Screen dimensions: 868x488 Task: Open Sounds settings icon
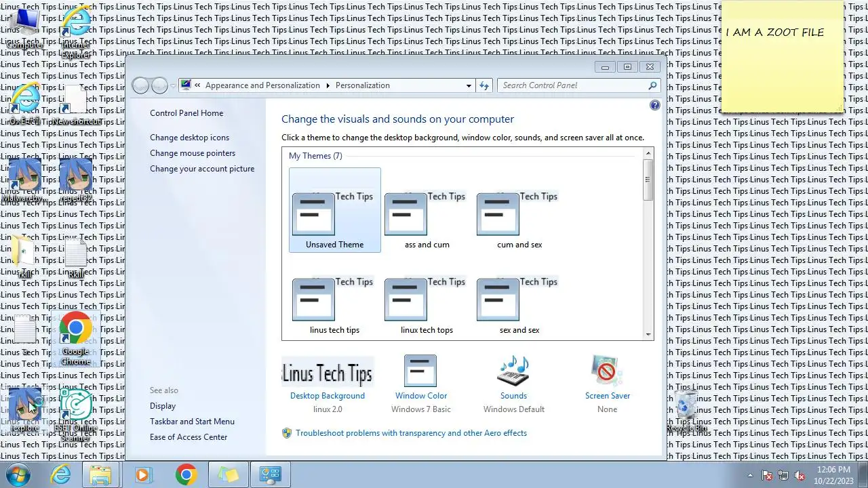pos(513,370)
